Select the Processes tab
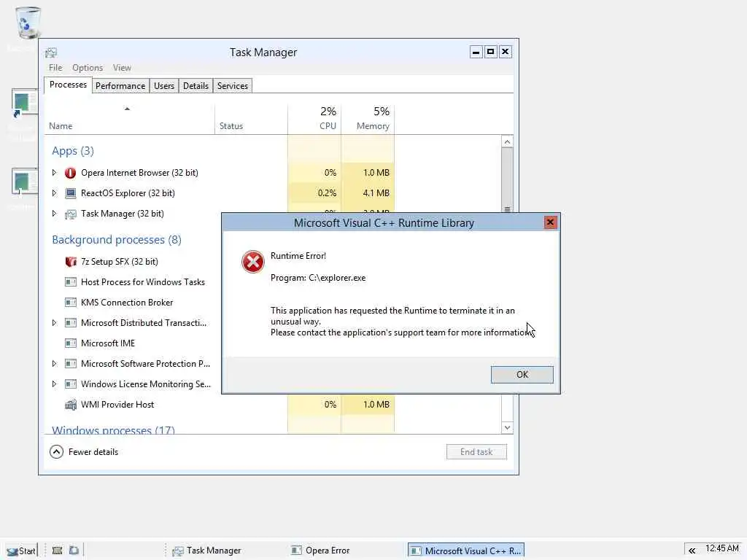The image size is (747, 560). pyautogui.click(x=68, y=85)
